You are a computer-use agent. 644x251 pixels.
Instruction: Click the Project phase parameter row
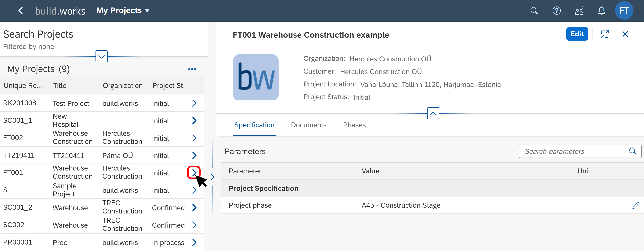tap(432, 205)
